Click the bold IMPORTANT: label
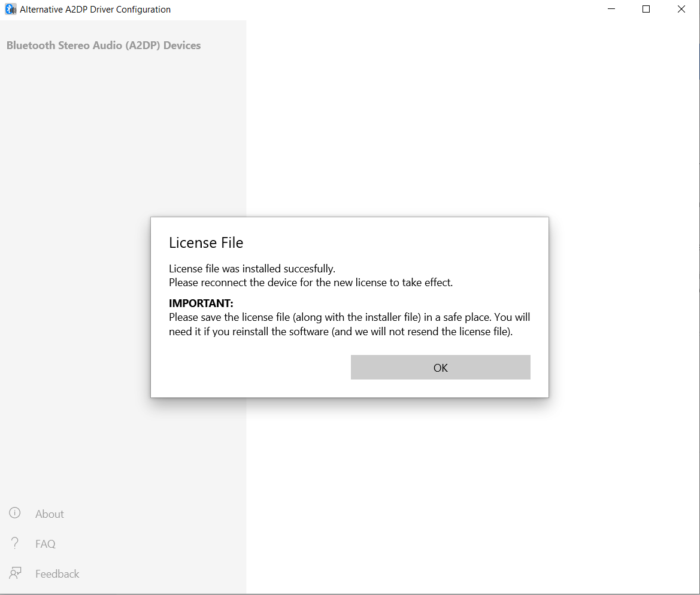The height and width of the screenshot is (595, 700). (x=201, y=303)
